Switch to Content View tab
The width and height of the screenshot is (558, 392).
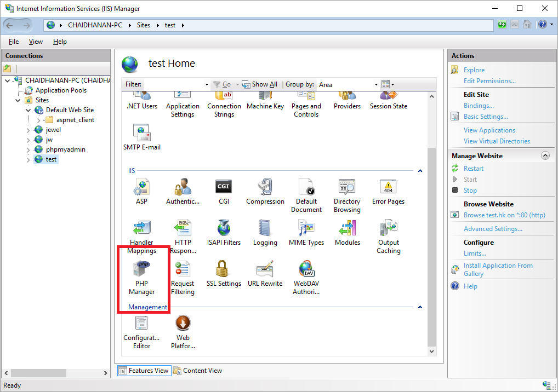click(197, 370)
